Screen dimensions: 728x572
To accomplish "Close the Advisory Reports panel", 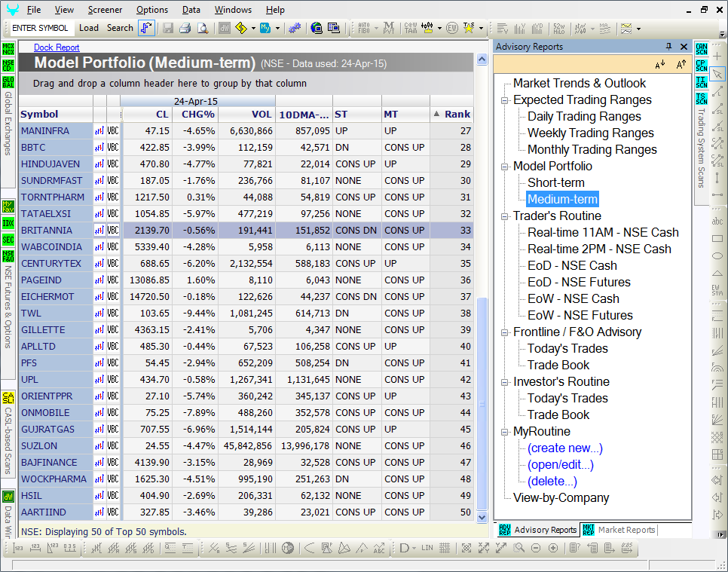I will pos(684,47).
